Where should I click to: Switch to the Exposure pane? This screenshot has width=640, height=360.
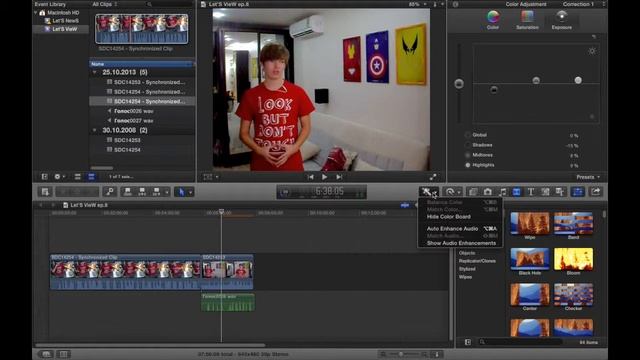coord(562,20)
